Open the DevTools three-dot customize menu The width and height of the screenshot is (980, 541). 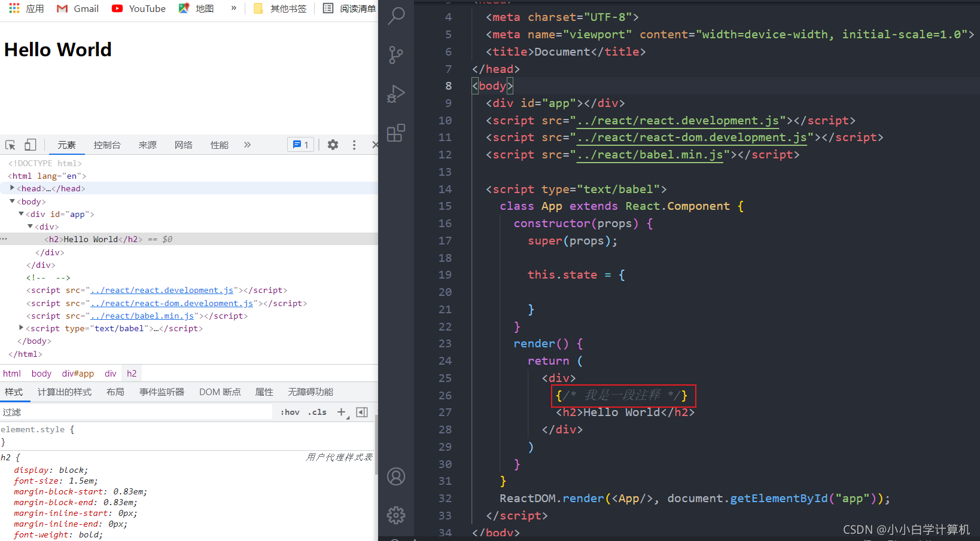354,145
